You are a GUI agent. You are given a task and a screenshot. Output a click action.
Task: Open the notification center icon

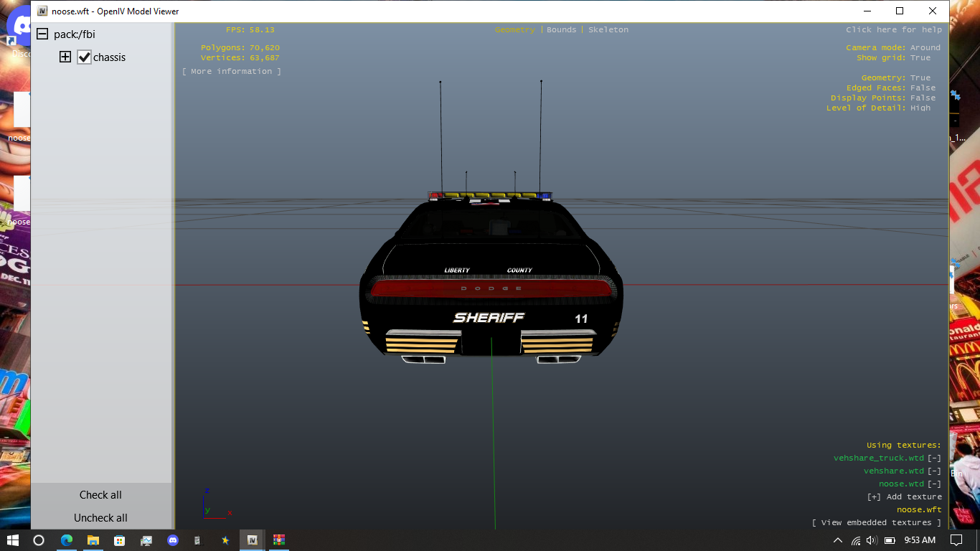click(956, 540)
